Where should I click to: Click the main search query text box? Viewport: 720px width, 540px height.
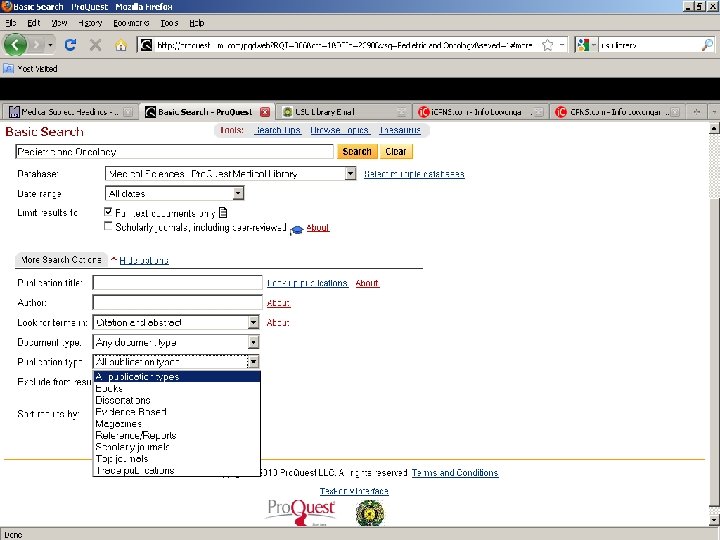(x=174, y=152)
